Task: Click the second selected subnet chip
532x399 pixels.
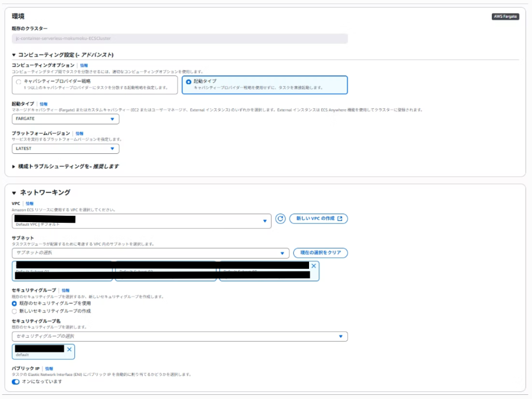Action: coord(166,271)
